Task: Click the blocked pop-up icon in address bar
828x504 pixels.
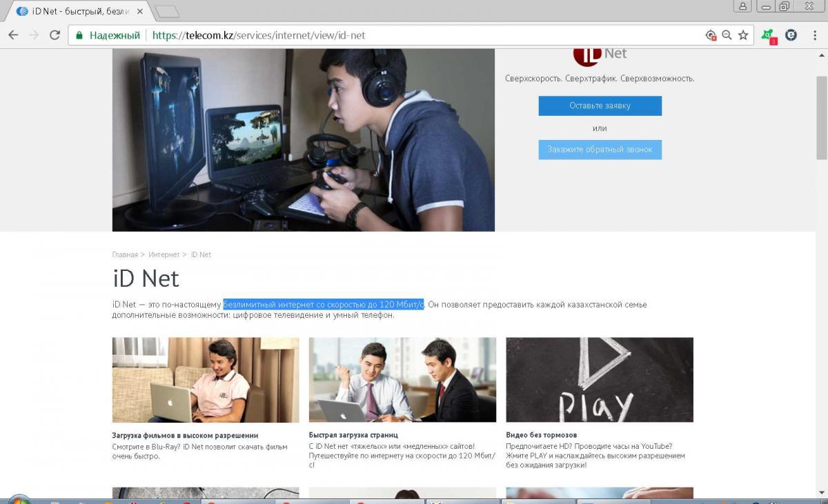Action: click(x=711, y=35)
